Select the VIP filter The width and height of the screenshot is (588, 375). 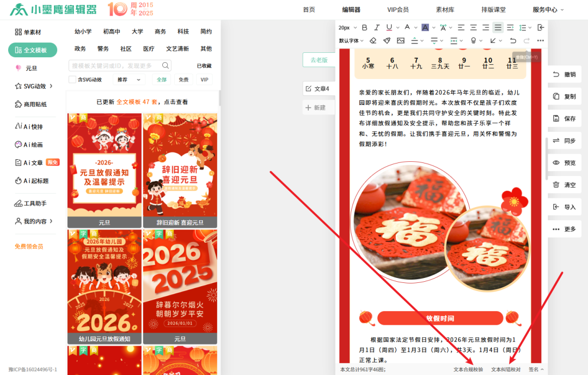pyautogui.click(x=204, y=80)
